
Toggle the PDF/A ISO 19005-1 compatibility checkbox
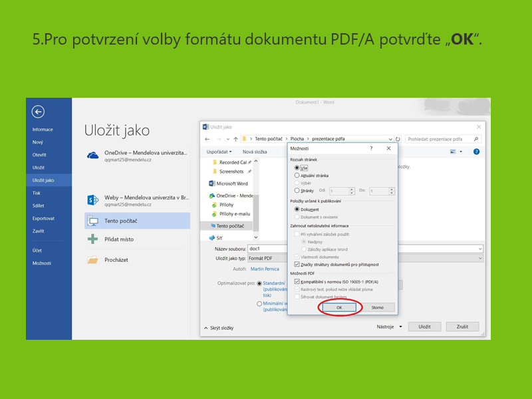pyautogui.click(x=297, y=281)
